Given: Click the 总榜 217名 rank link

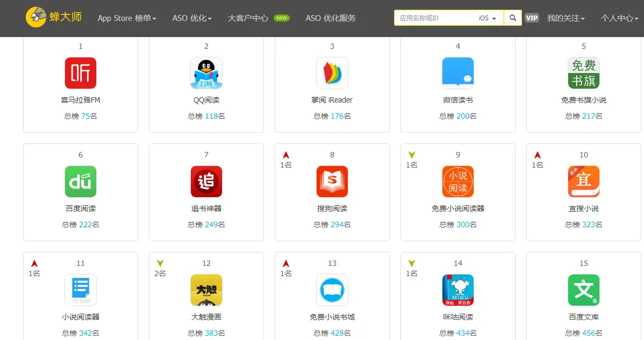Looking at the screenshot, I should 584,116.
